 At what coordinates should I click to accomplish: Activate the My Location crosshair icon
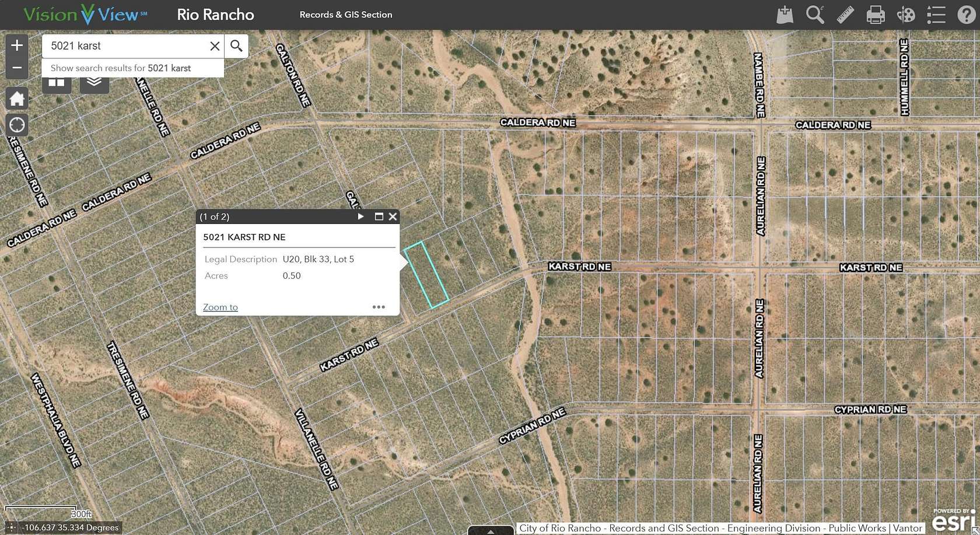pos(17,124)
